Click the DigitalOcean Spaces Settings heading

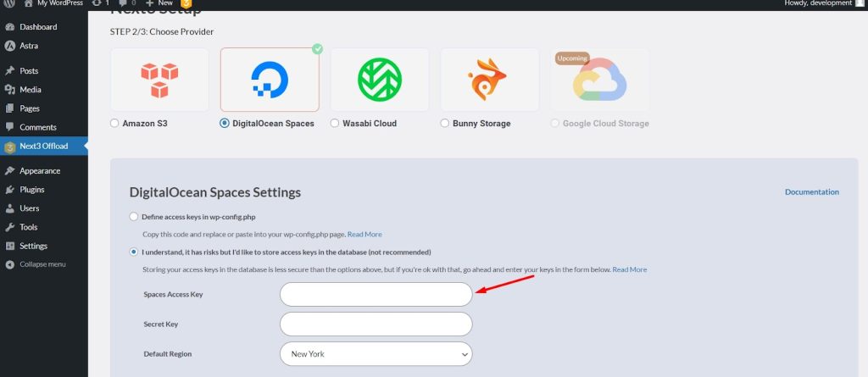tap(215, 192)
